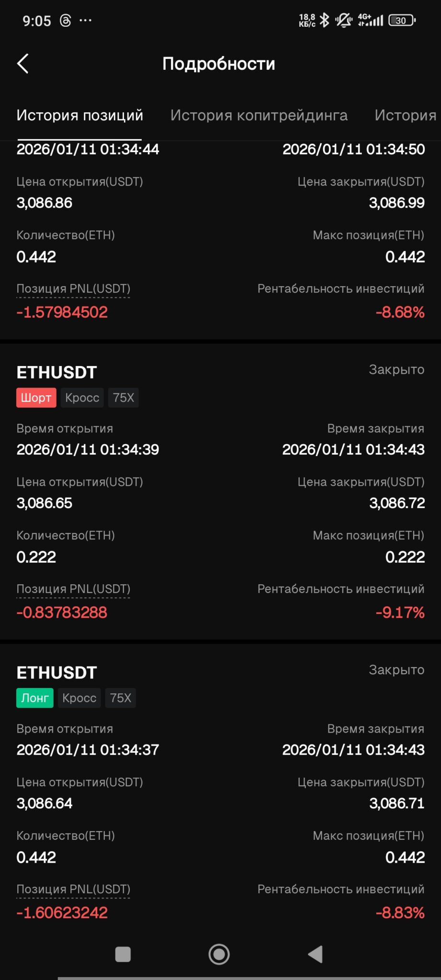Tap Позиция PNL label with -0.83783288

click(73, 589)
